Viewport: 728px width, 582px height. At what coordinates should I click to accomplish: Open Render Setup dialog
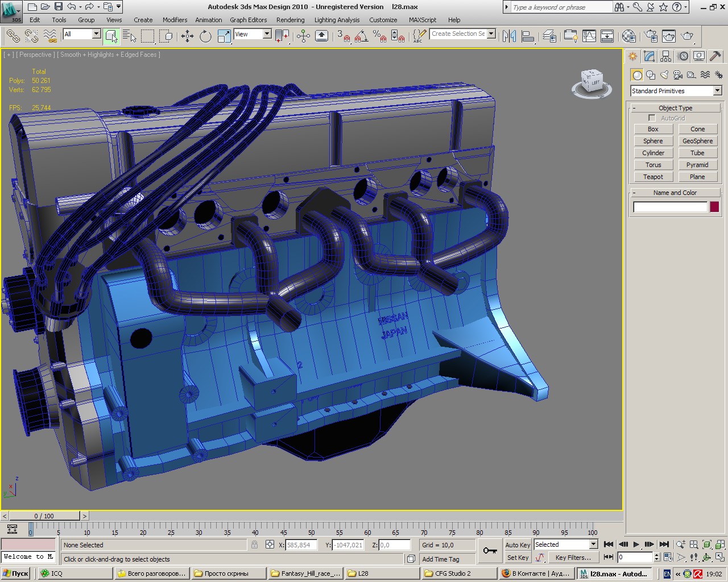tap(651, 36)
